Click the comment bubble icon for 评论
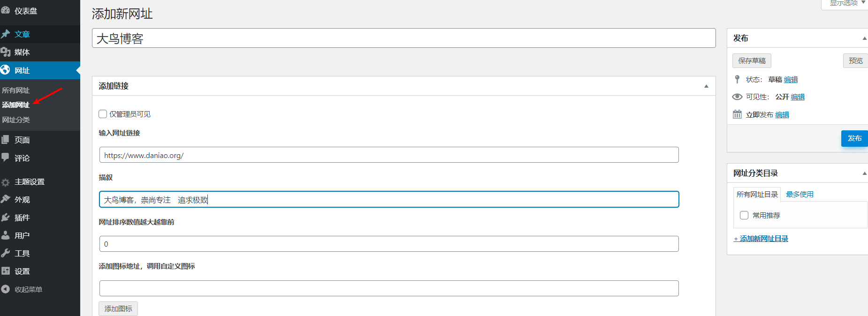 click(6, 158)
